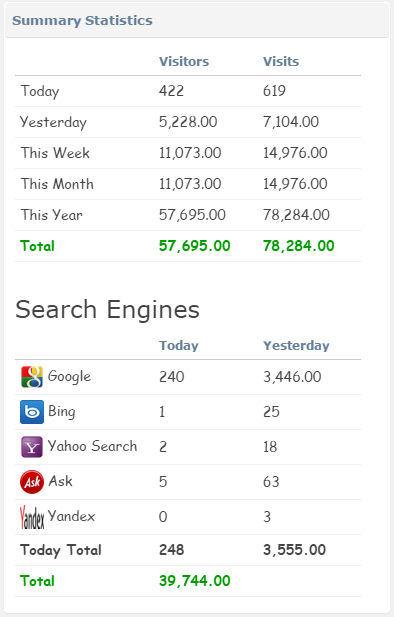
Task: Click the green total visits value 78,284.00
Action: click(299, 246)
